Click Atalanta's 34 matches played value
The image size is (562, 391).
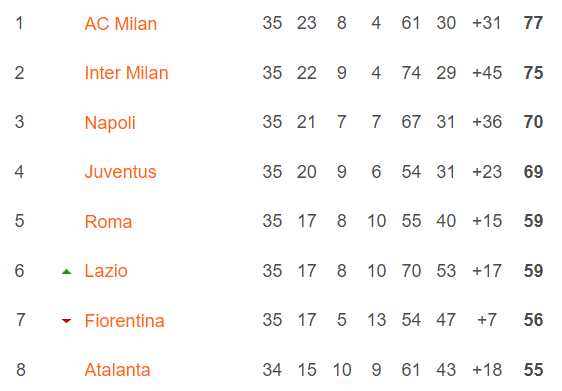pyautogui.click(x=272, y=370)
